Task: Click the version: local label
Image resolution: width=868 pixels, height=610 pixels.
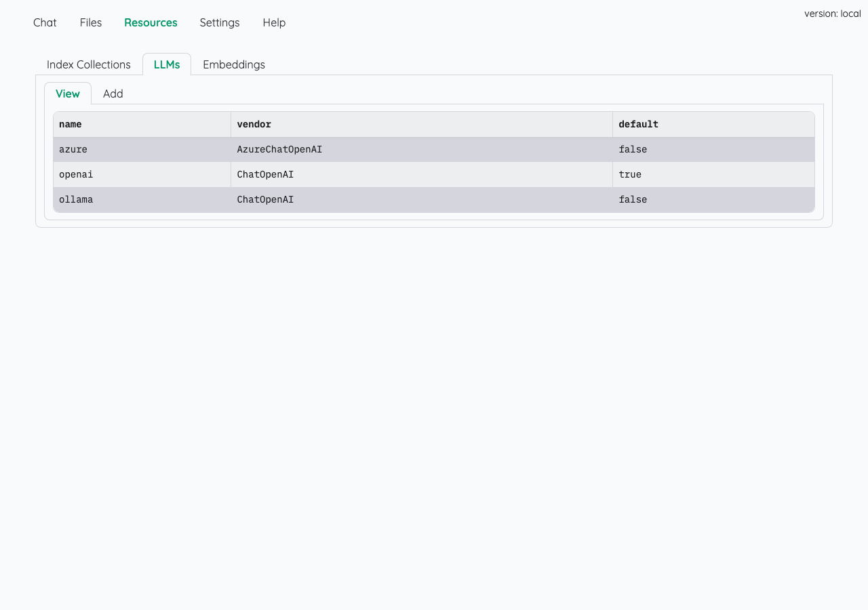Action: point(832,14)
